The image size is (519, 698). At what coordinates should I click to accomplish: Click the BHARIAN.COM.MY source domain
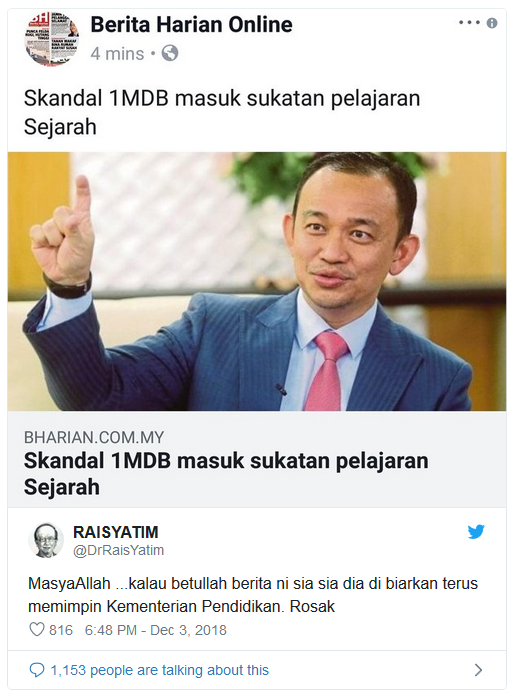pos(94,437)
